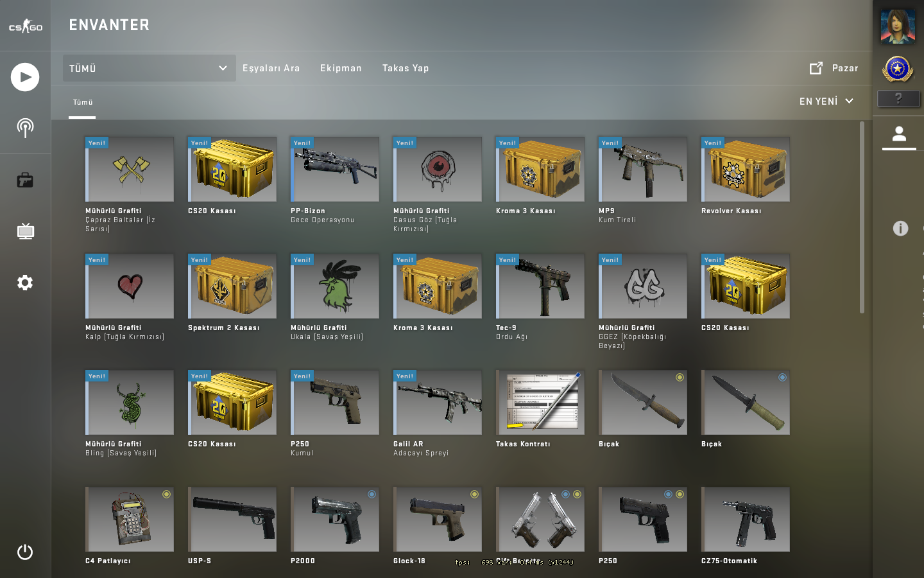Select the Tümü sub-tab
Viewport: 924px width, 578px height.
(x=83, y=102)
